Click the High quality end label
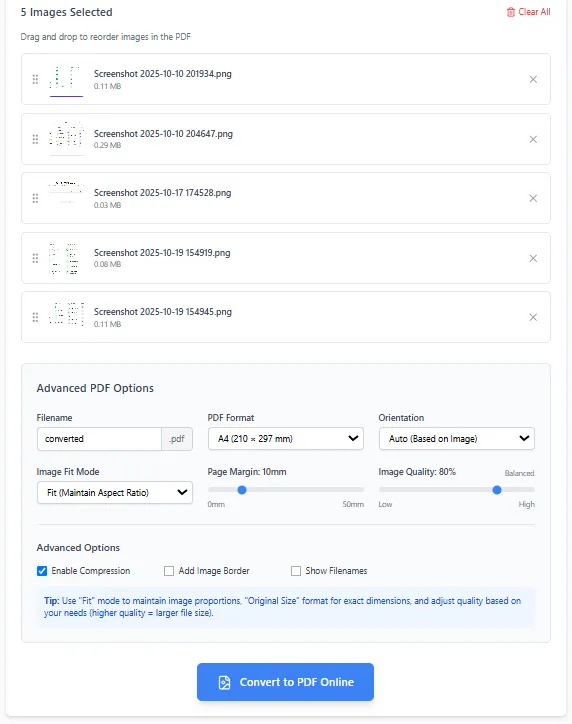The height and width of the screenshot is (724, 572). (x=526, y=505)
